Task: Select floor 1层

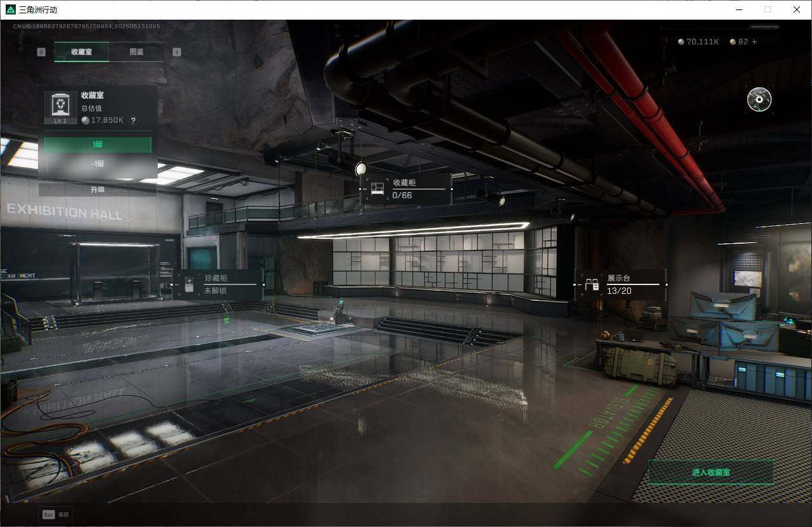Action: click(x=98, y=145)
